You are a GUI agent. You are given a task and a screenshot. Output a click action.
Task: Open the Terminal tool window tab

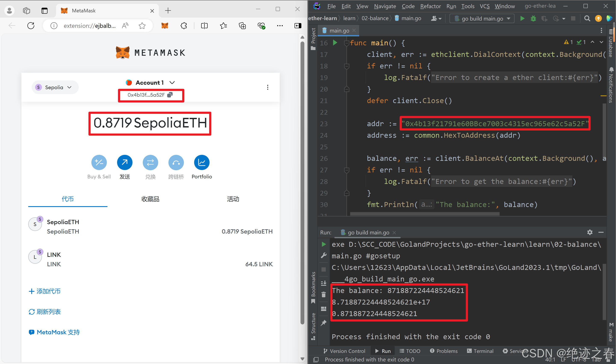pyautogui.click(x=480, y=351)
